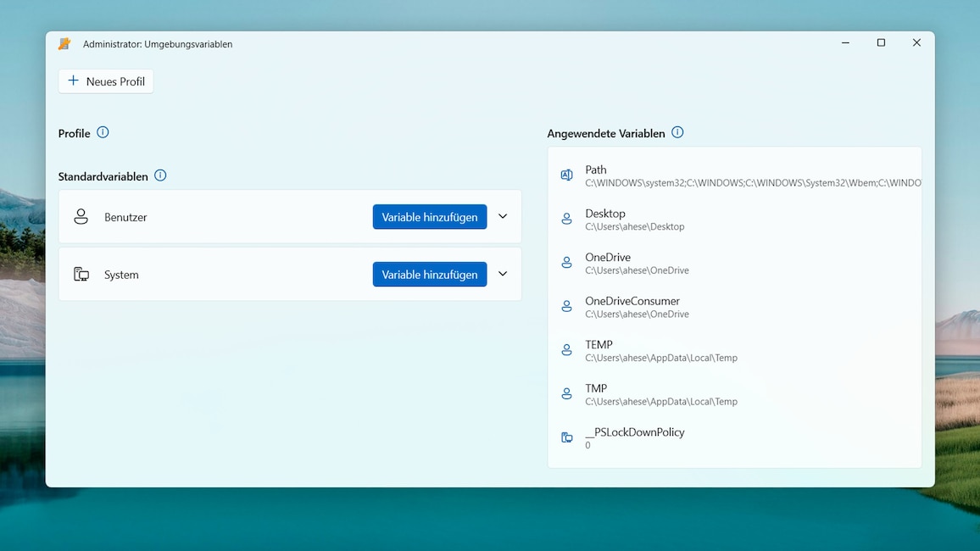The image size is (980, 551).
Task: Click the Standardvariablen heading
Action: coord(103,176)
